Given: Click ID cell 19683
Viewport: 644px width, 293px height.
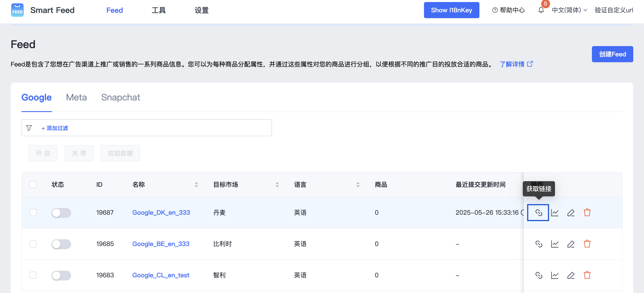Looking at the screenshot, I should point(105,275).
